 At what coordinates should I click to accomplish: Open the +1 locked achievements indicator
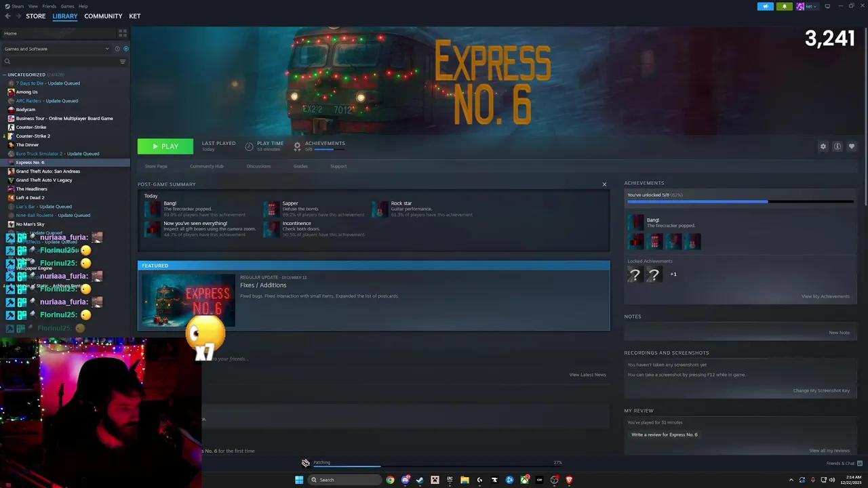[673, 274]
